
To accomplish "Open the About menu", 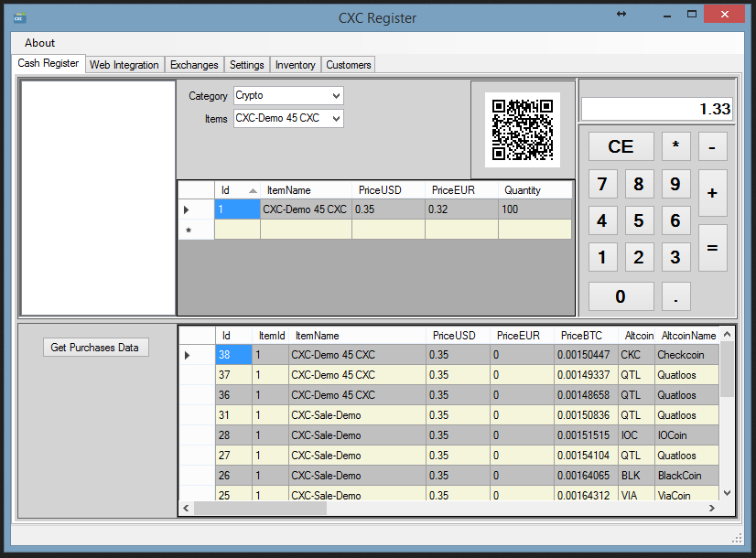I will coord(39,43).
